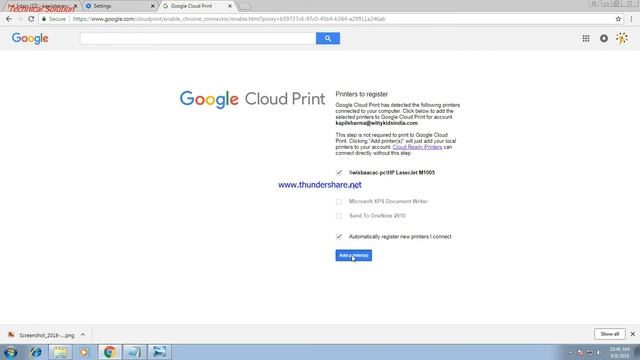Click Show all downloads button
Viewport: 640px width, 360px height.
[x=609, y=334]
